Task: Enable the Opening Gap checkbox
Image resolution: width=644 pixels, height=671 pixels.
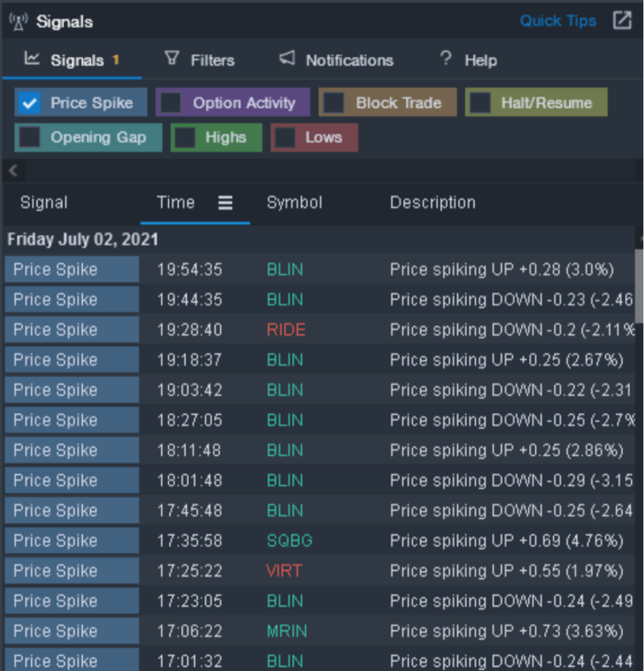Action: point(30,138)
